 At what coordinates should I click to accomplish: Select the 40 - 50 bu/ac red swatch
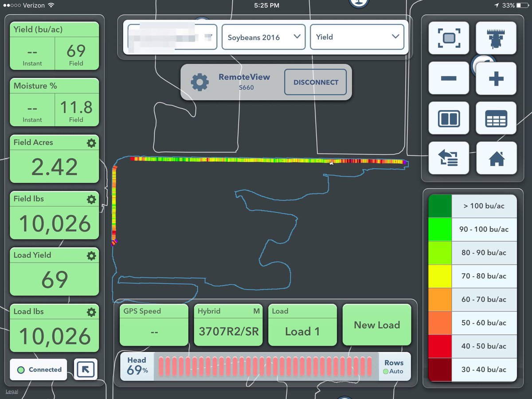coord(440,346)
